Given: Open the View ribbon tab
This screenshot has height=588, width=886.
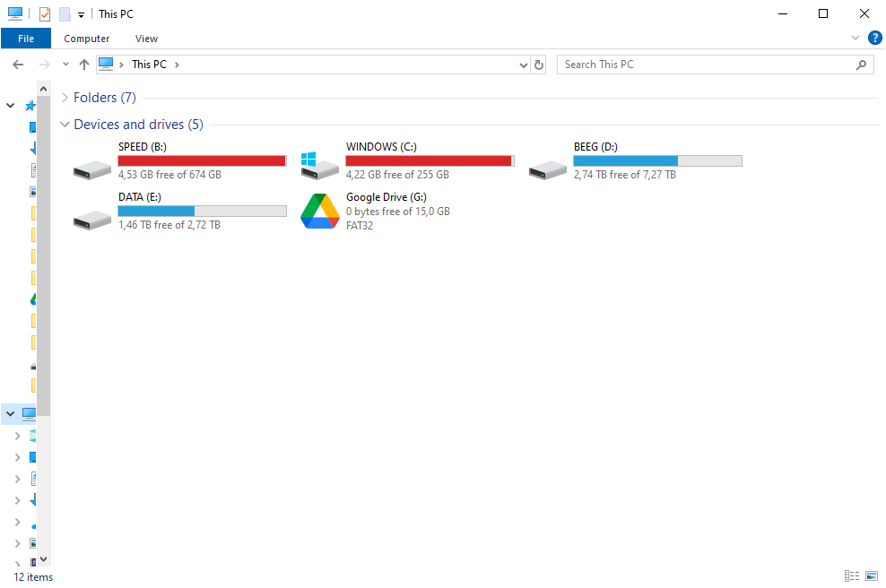Looking at the screenshot, I should coord(146,39).
